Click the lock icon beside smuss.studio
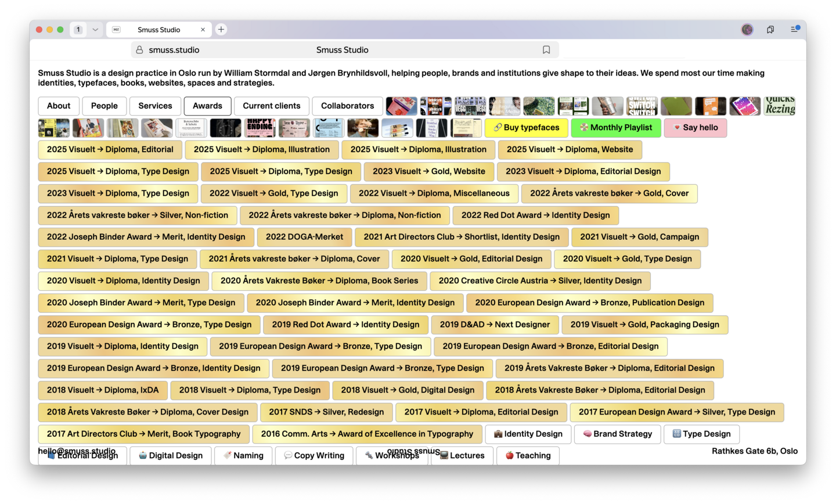This screenshot has height=504, width=836. pos(139,50)
